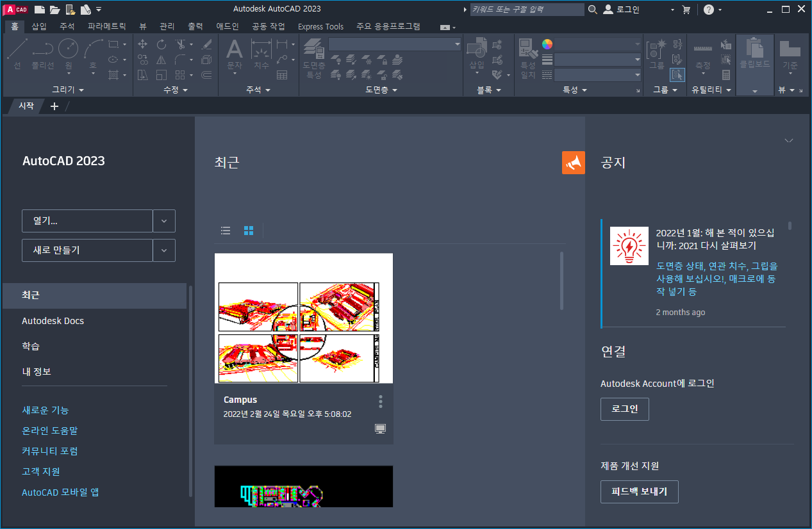This screenshot has height=529, width=812.
Task: Open the 파라메트릭 ribbon tab
Action: [x=107, y=26]
